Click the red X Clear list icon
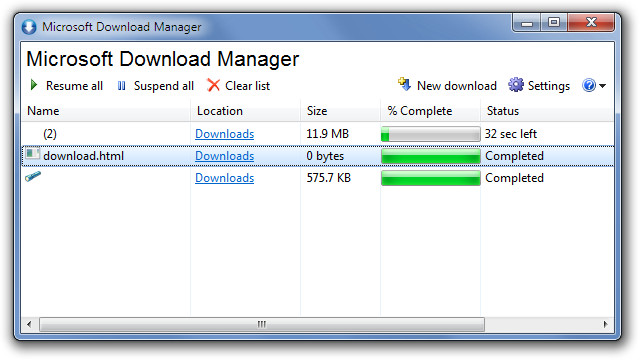The width and height of the screenshot is (640, 360). coord(213,86)
